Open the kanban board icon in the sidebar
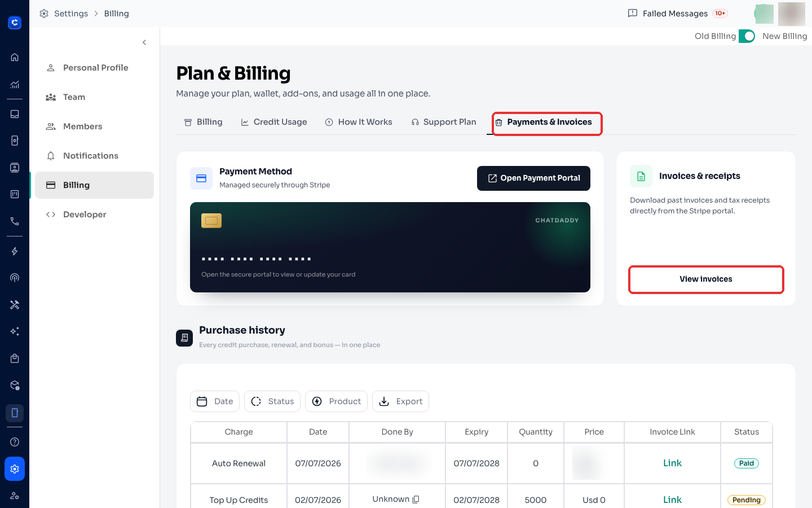Screen dimensions: 812x508 pos(15,194)
